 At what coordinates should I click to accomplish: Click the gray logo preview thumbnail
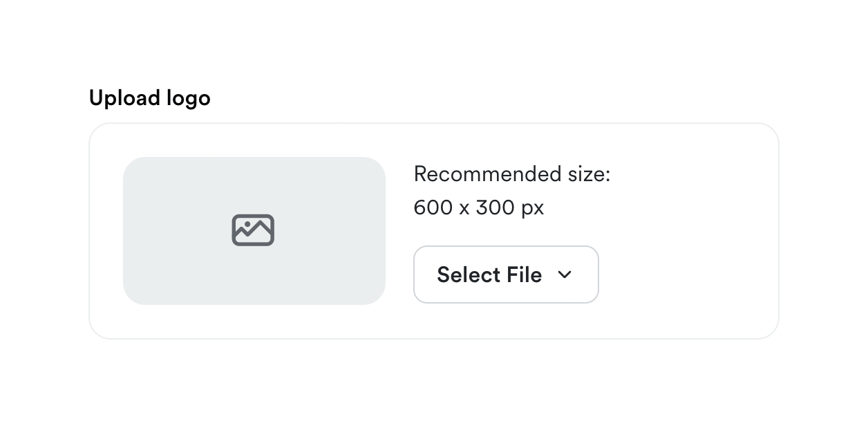click(254, 230)
